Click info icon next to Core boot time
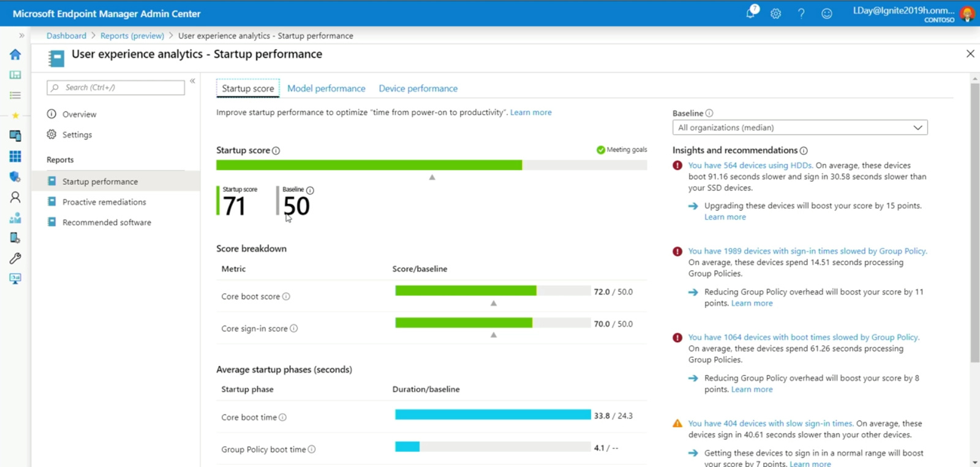 point(282,417)
